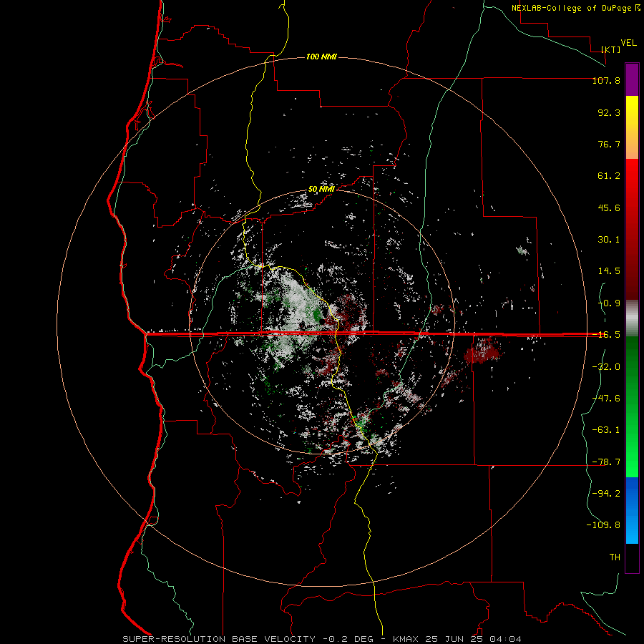Click the 100 NMI range ring label
Image resolution: width=644 pixels, height=644 pixels.
click(x=321, y=57)
